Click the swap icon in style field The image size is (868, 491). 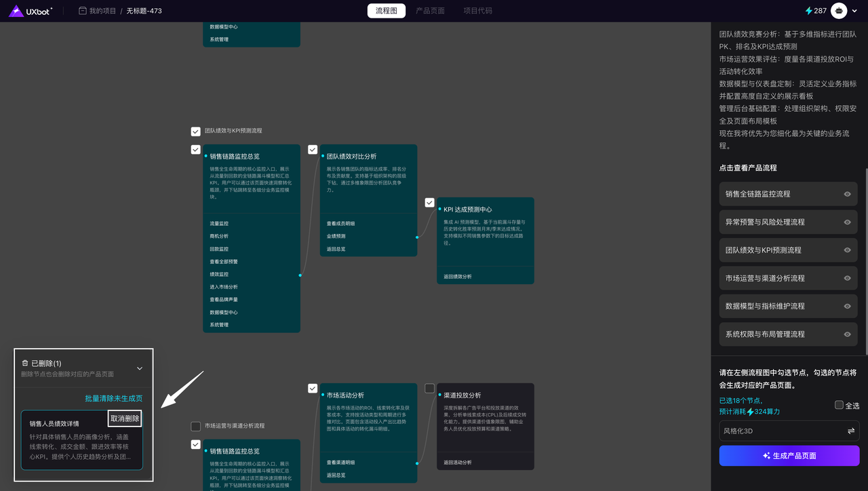pyautogui.click(x=850, y=431)
